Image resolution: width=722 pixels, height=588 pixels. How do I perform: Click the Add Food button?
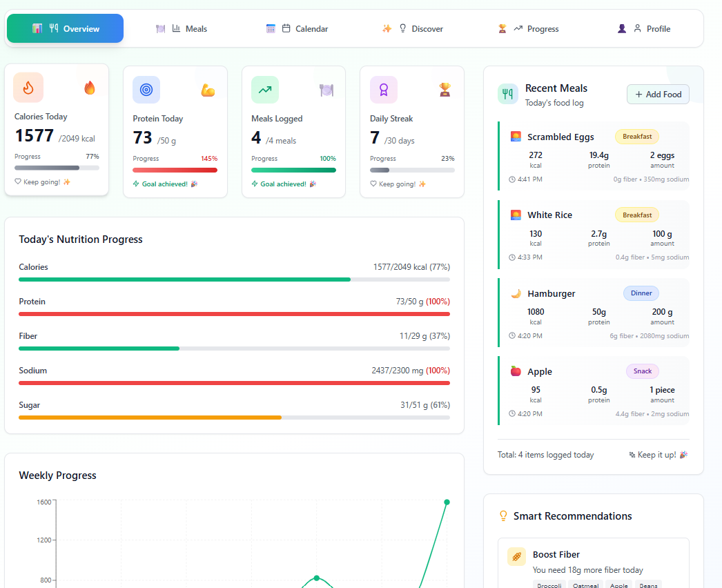point(658,95)
